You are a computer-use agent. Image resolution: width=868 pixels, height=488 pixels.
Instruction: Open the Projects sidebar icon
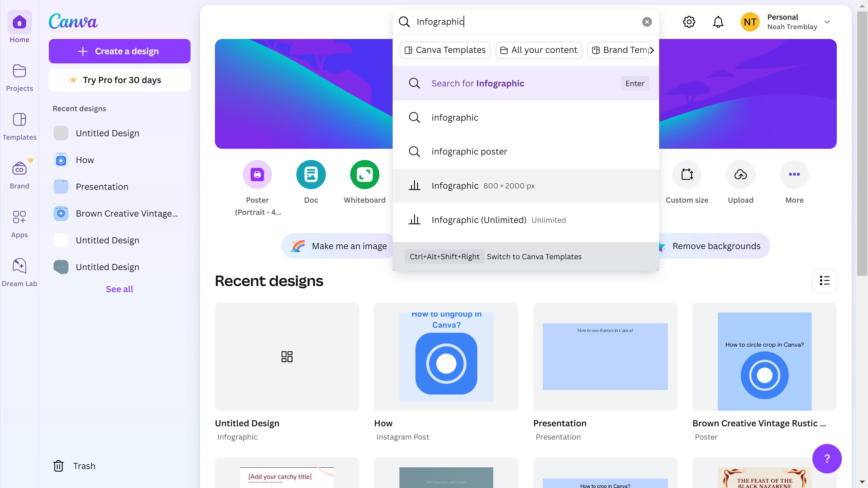(19, 78)
